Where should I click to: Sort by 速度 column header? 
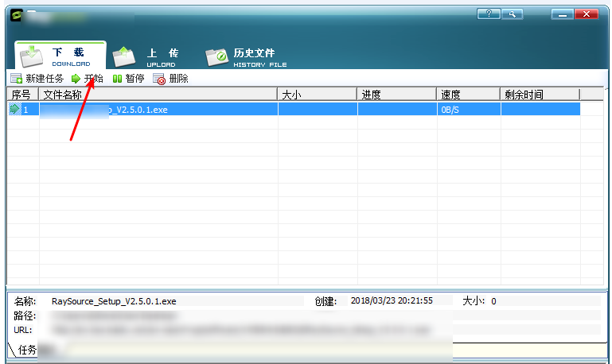469,95
